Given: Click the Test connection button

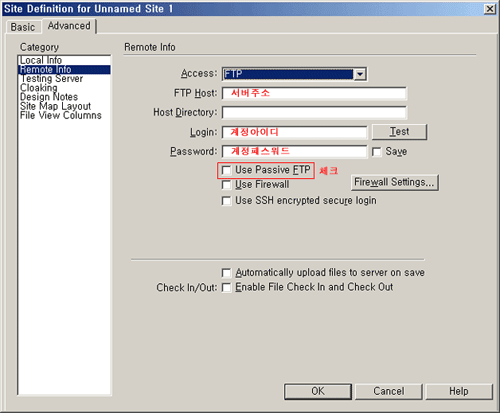Looking at the screenshot, I should coord(399,132).
